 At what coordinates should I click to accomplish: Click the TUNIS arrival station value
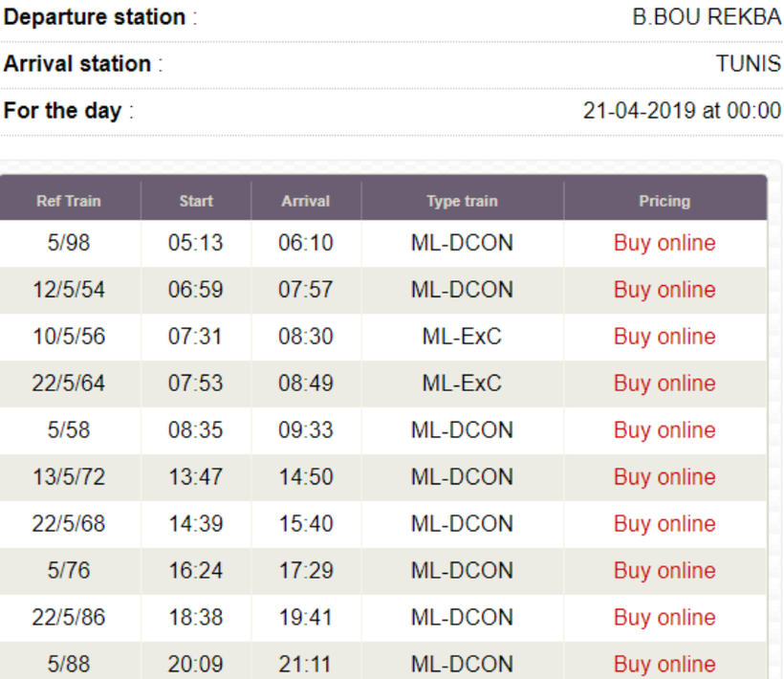point(748,63)
